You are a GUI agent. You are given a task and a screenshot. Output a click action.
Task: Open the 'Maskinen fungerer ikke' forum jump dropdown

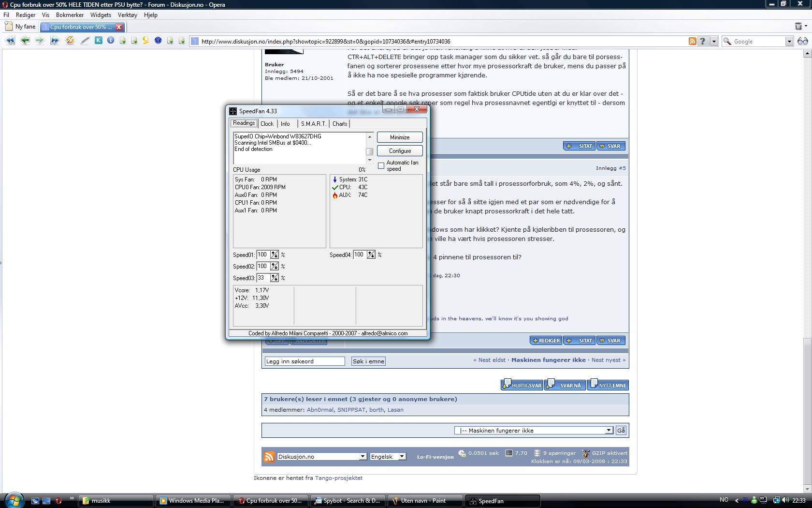(609, 430)
